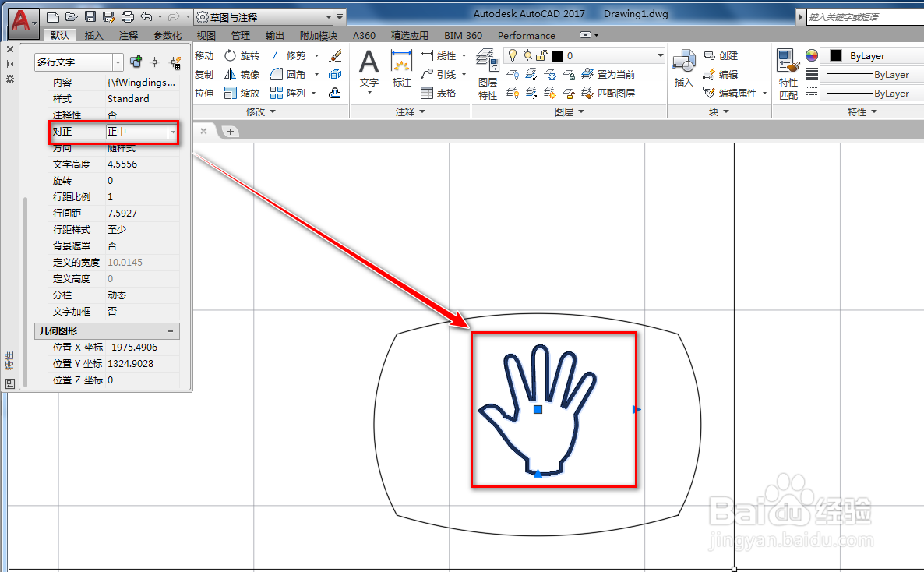Select the 缩放 (Scale) tool
Screen dimensions: 924x572
pos(242,94)
